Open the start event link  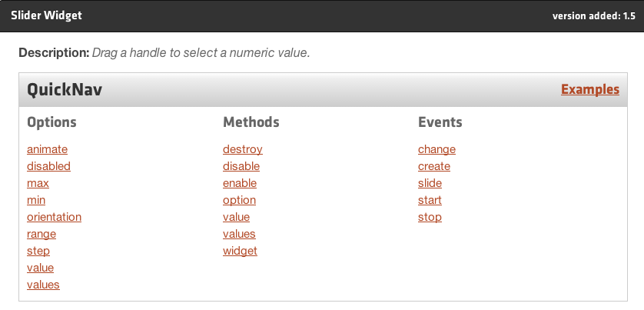point(430,200)
